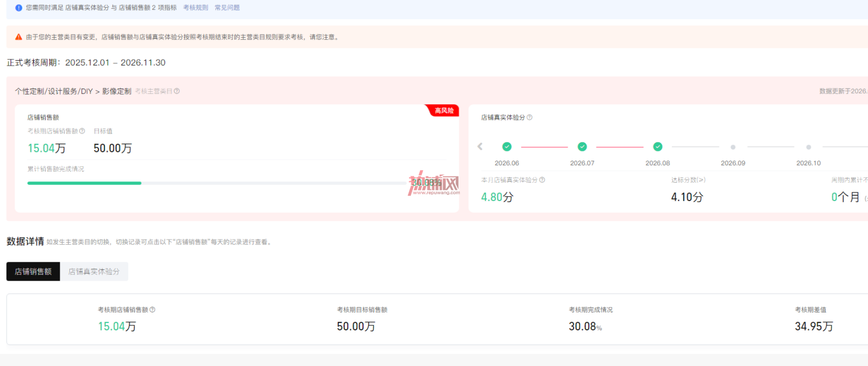Open the 考核规则 link
Screen dimensions: 868x366
[x=196, y=8]
